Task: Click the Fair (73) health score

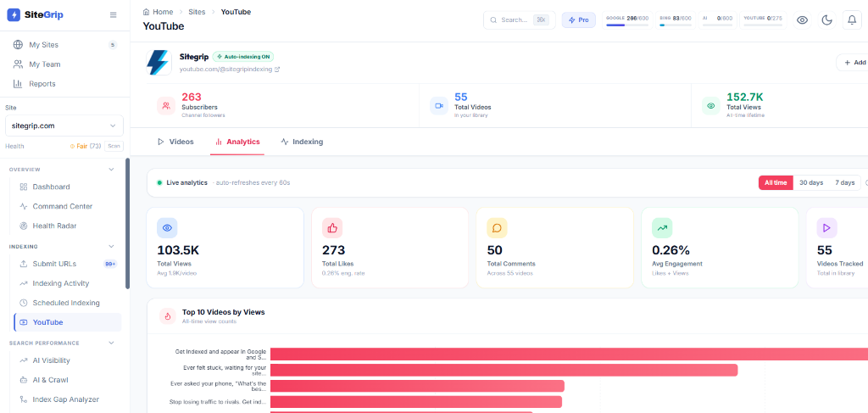Action: pos(85,146)
